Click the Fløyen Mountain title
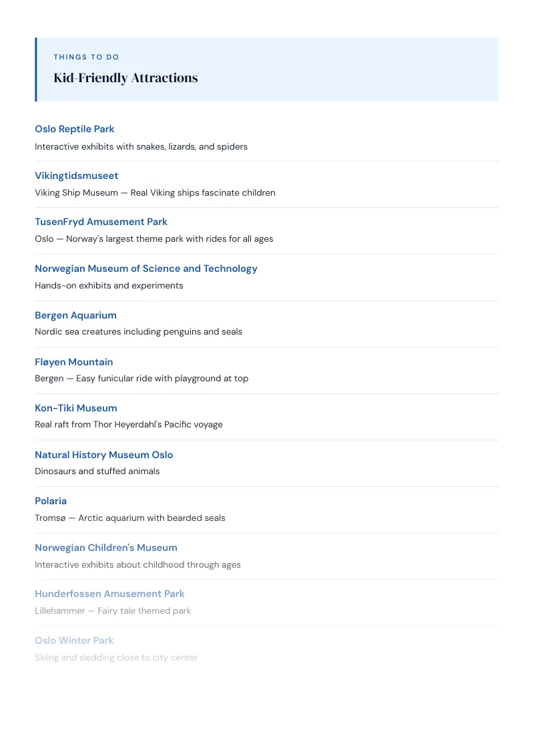The image size is (534, 756). pyautogui.click(x=73, y=361)
